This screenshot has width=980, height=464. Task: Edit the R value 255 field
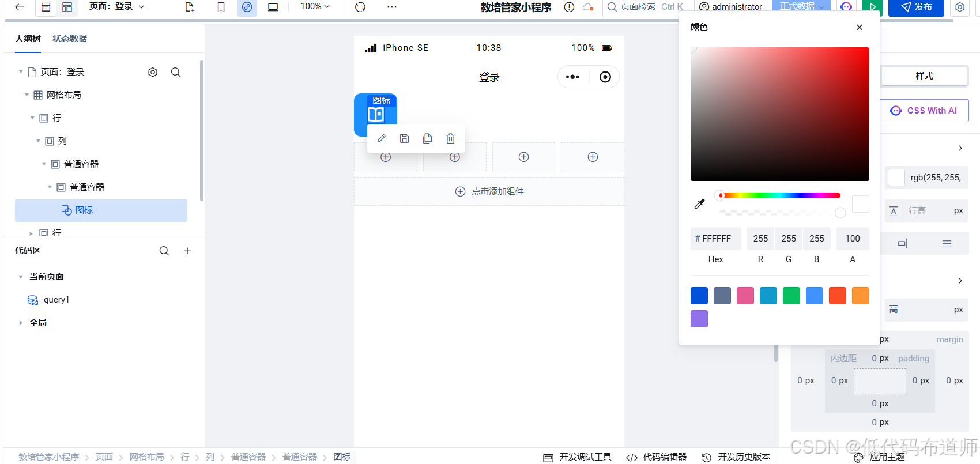coord(761,239)
